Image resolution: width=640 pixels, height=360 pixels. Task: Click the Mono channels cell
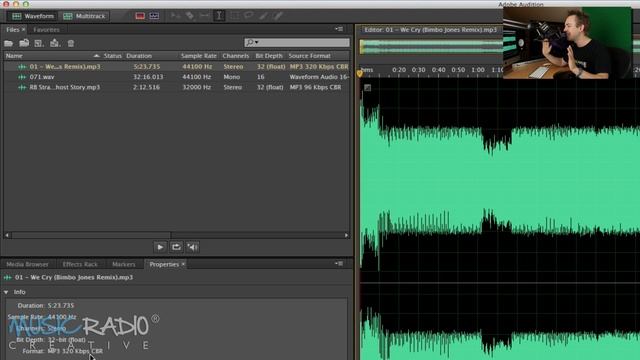231,77
